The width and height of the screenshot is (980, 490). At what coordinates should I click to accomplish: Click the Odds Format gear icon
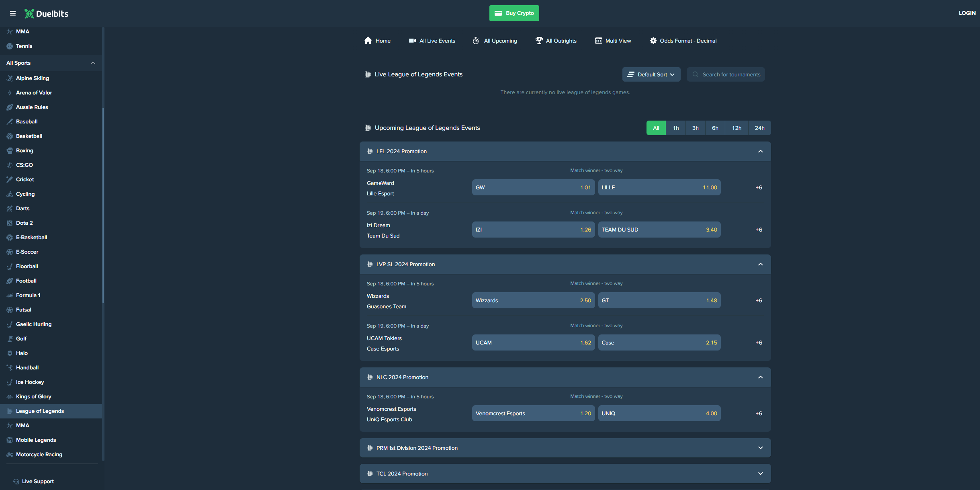(653, 41)
